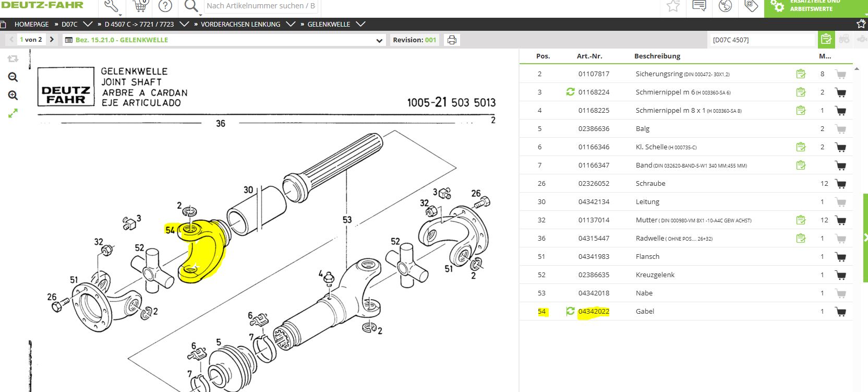Click the article number search field

(260, 6)
